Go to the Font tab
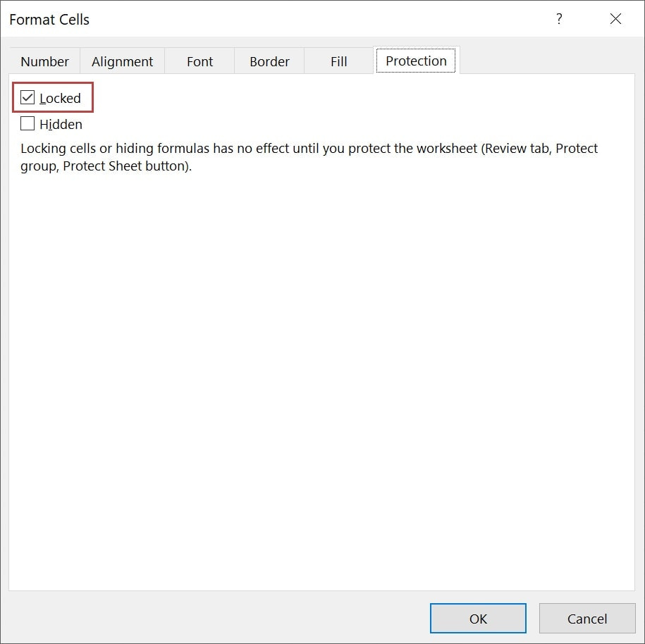Viewport: 645px width, 644px height. [x=199, y=61]
